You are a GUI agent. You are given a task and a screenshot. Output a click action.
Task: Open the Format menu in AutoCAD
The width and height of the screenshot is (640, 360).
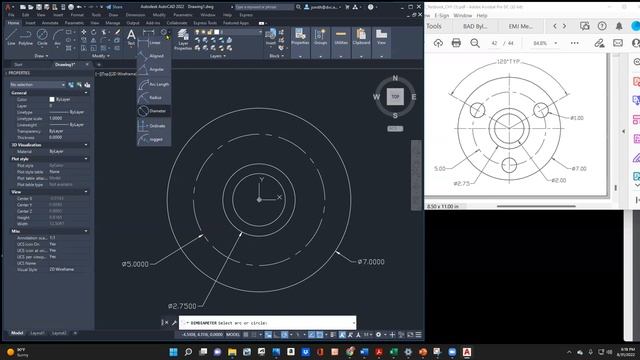[x=77, y=15]
